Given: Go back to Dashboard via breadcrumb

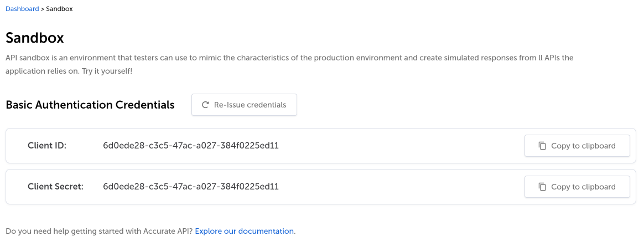Looking at the screenshot, I should [x=22, y=9].
